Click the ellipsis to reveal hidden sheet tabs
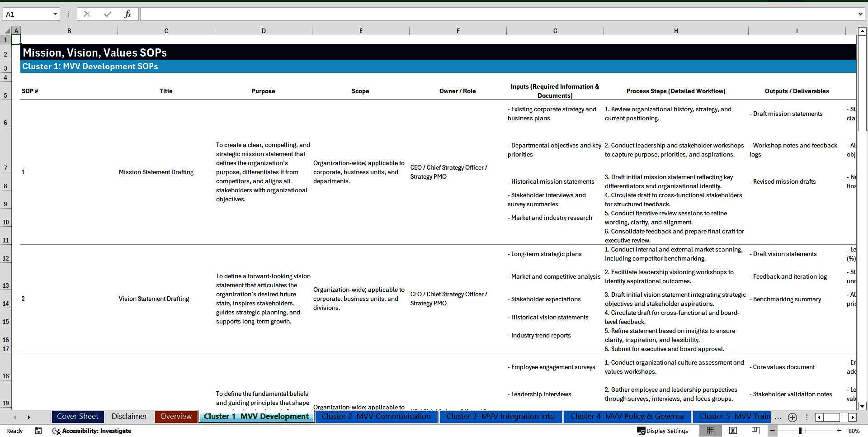The image size is (868, 437). 778,417
